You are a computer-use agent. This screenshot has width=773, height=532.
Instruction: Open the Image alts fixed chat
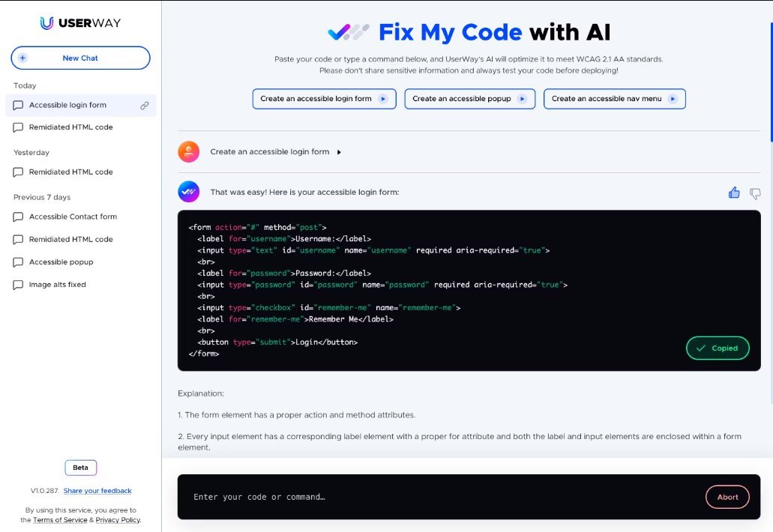pyautogui.click(x=57, y=285)
